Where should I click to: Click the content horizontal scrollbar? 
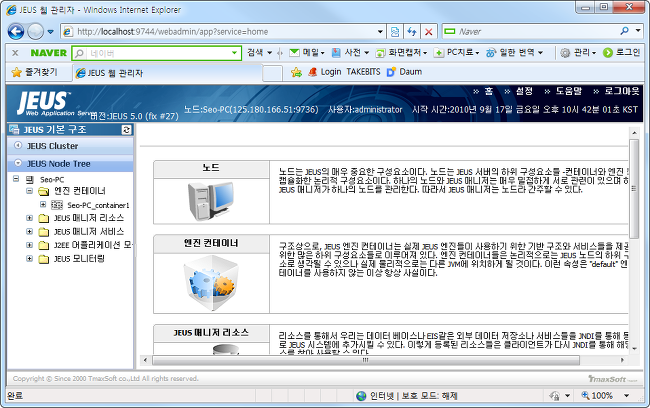tap(366, 360)
